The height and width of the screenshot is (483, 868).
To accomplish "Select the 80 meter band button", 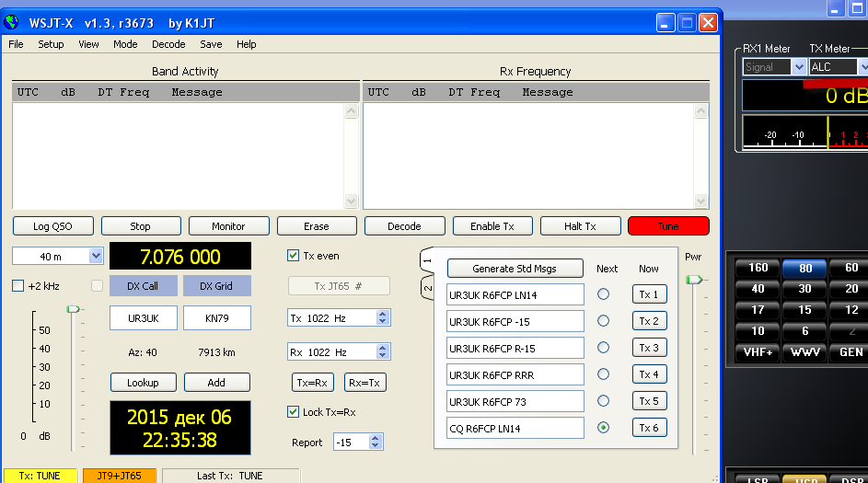I will point(804,268).
